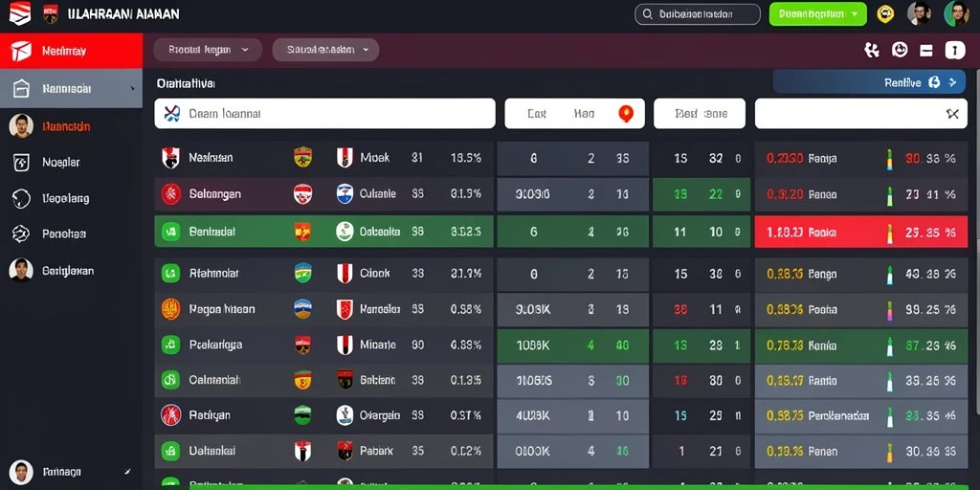Select the highlighted green Benkadal row
The image size is (980, 490).
tap(323, 232)
